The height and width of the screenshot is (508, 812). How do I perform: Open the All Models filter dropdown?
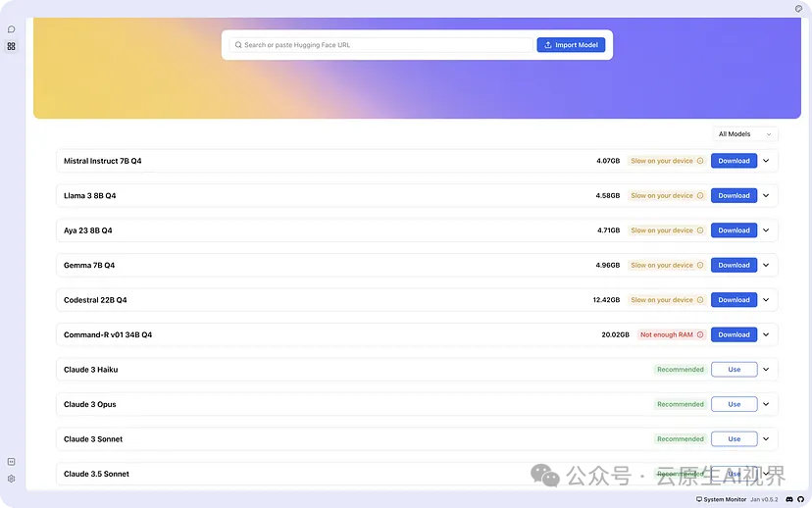tap(744, 134)
